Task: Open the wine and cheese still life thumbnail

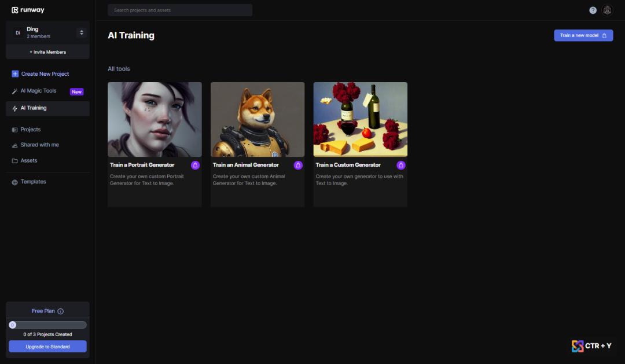Action: click(361, 119)
